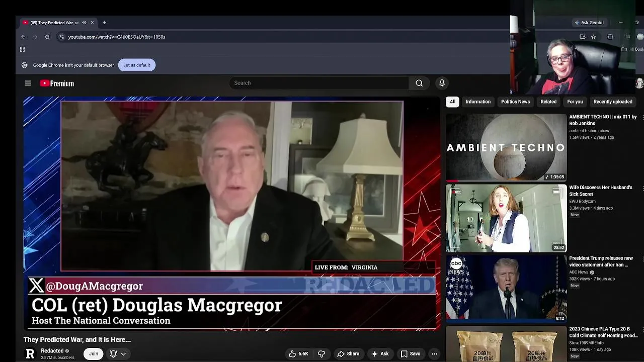This screenshot has width=644, height=362.
Task: Start voice search with the microphone
Action: 442,83
